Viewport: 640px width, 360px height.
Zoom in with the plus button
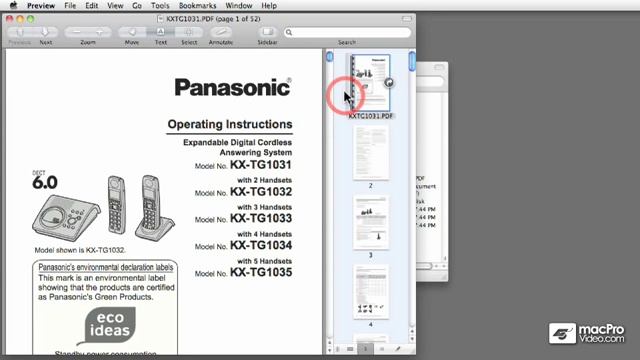pos(100,32)
